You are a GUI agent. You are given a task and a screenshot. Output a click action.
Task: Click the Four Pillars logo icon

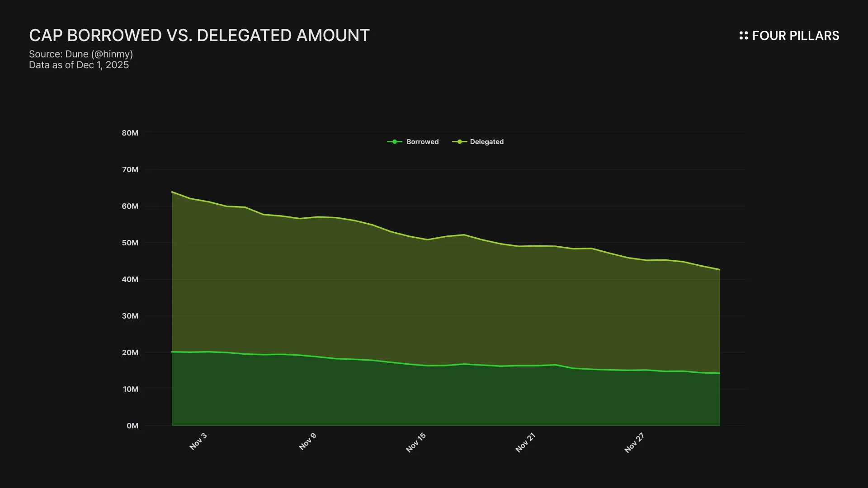click(x=743, y=36)
